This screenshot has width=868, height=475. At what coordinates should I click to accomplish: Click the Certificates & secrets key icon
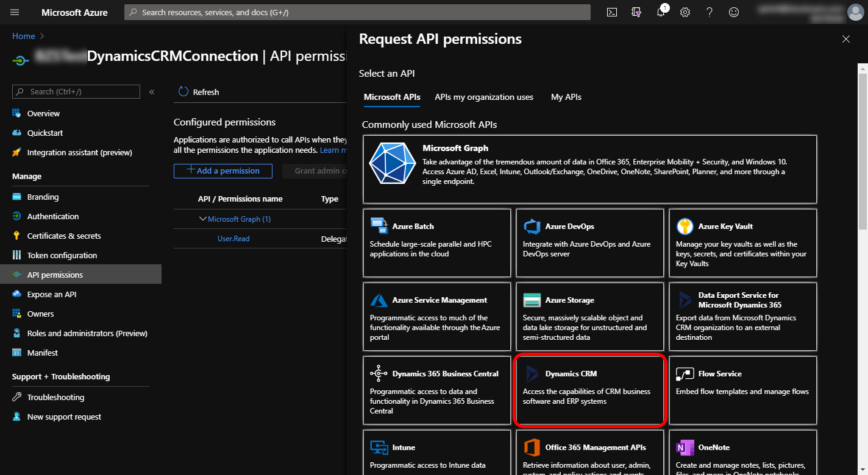click(x=16, y=236)
